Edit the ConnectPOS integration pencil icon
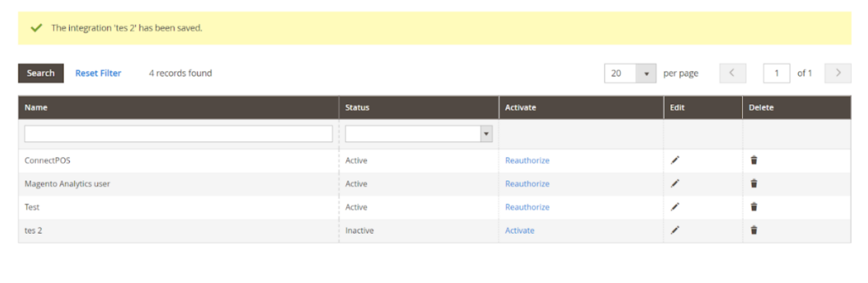This screenshot has width=868, height=283. [x=675, y=160]
